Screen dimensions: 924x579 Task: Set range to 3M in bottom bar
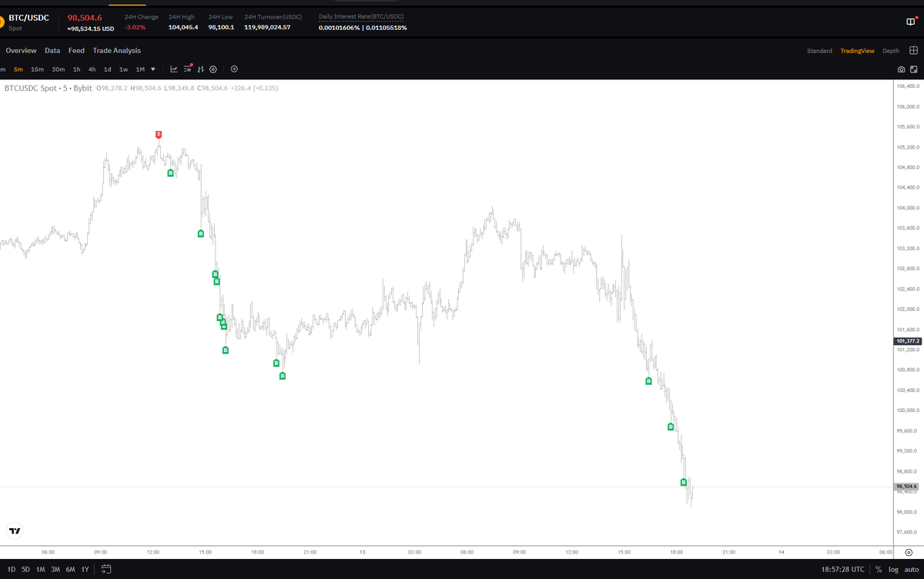pos(55,569)
